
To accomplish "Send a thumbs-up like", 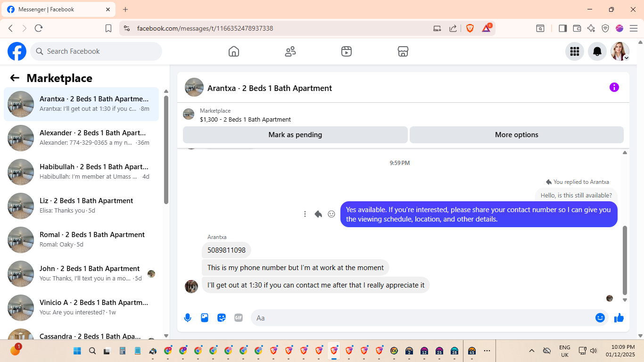I will pos(619,318).
